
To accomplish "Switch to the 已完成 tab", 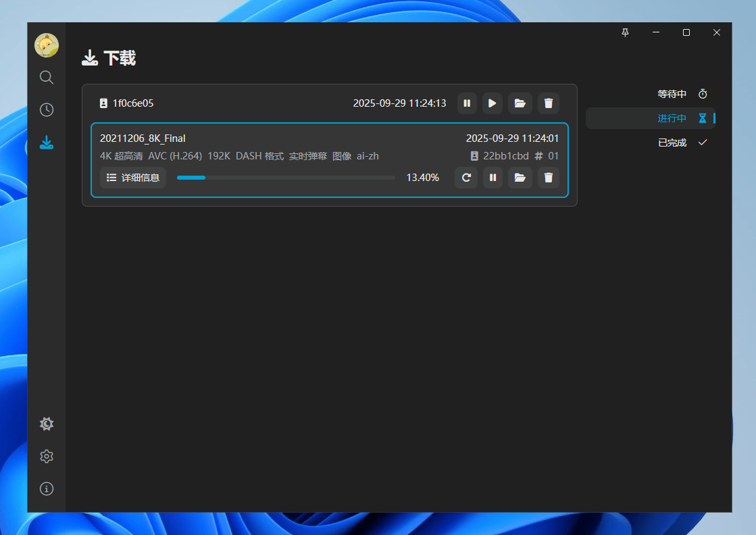I will click(x=681, y=143).
